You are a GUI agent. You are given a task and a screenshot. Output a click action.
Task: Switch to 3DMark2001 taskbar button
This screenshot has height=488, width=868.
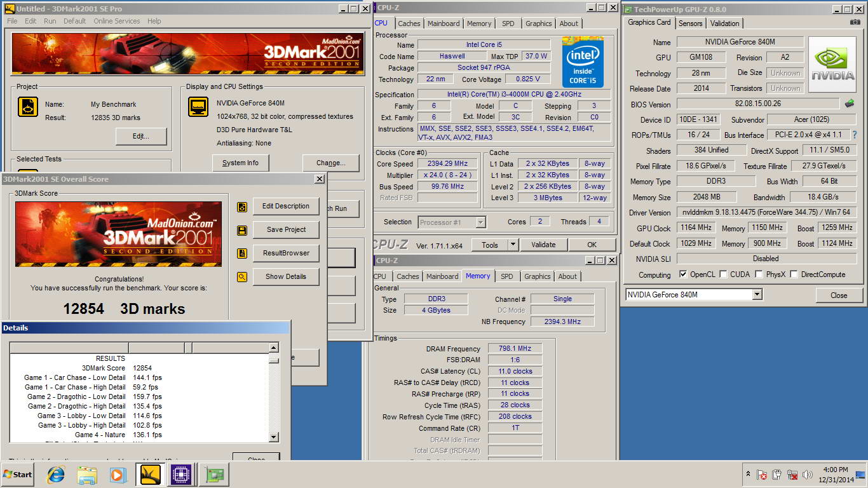(x=151, y=475)
